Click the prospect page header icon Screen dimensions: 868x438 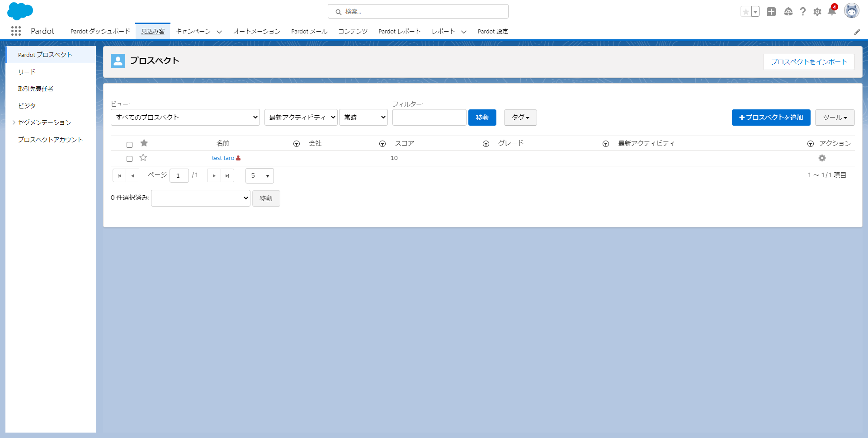coord(118,61)
